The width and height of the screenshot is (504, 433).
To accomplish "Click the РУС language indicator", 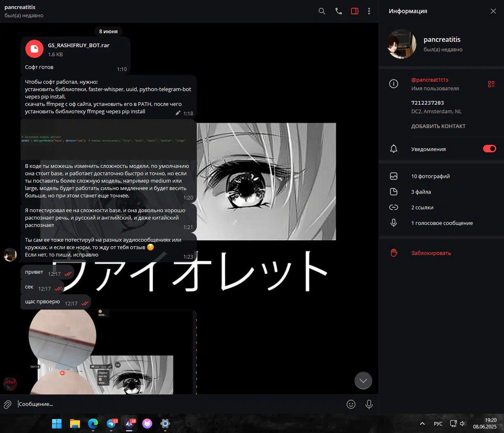I will click(438, 424).
